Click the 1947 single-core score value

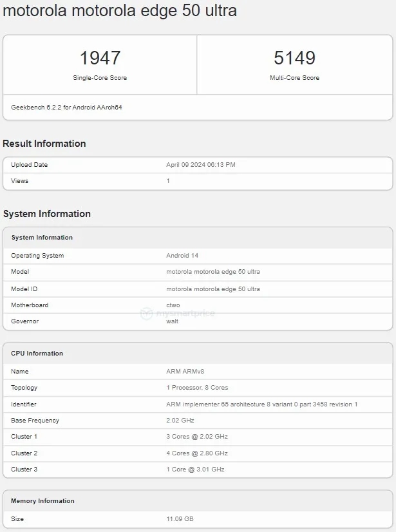[100, 58]
